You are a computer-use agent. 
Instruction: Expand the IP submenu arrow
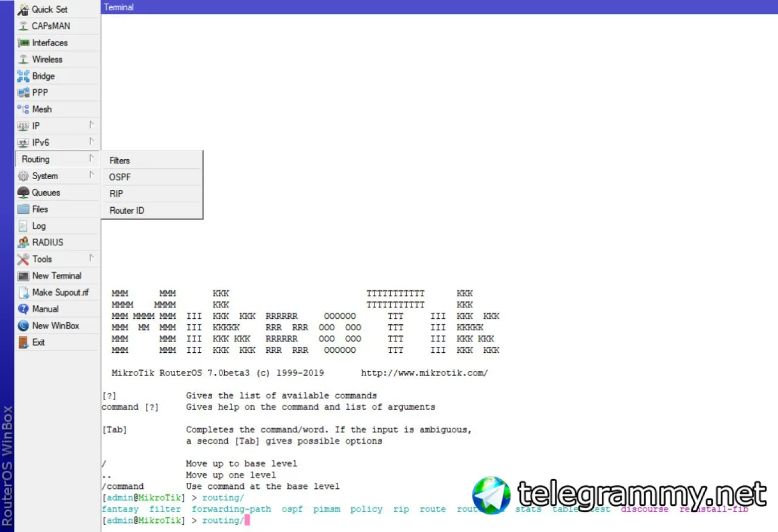click(x=91, y=125)
